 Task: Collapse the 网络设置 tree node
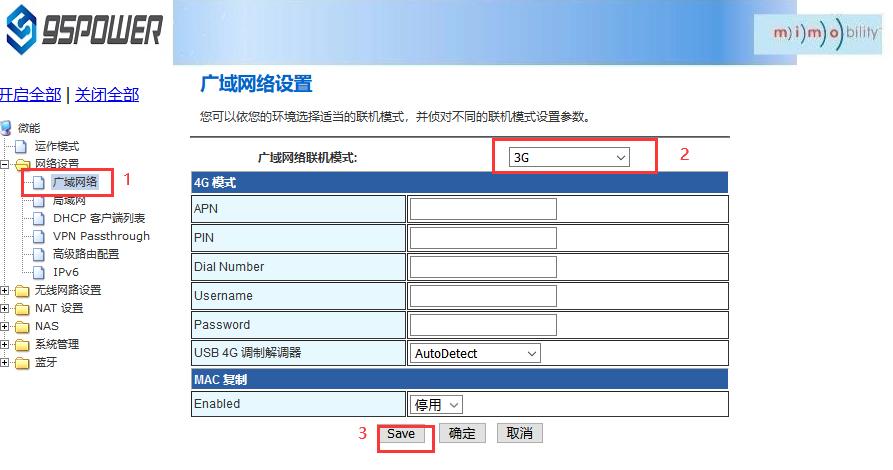tap(5, 164)
